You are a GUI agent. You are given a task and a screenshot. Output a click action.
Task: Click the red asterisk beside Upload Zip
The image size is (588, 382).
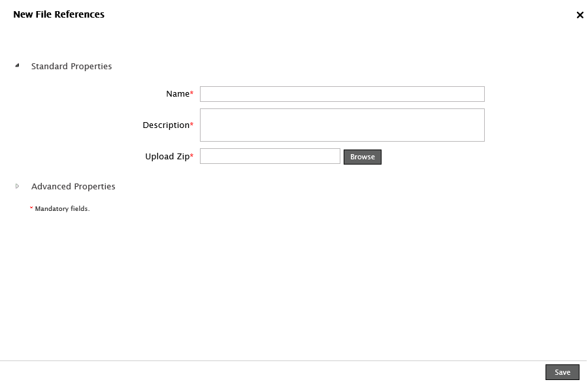tap(191, 156)
